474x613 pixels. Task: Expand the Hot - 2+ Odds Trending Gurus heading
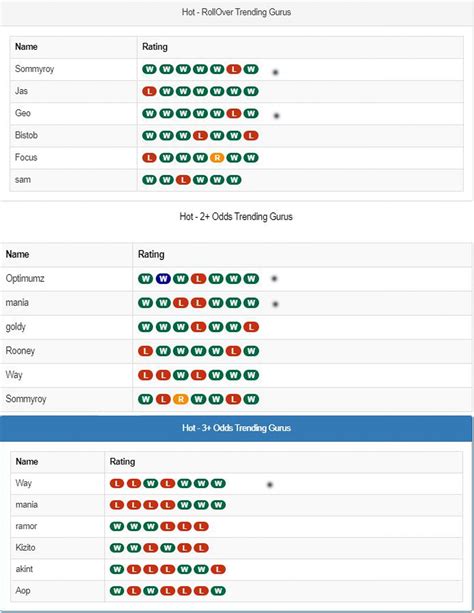[236, 217]
